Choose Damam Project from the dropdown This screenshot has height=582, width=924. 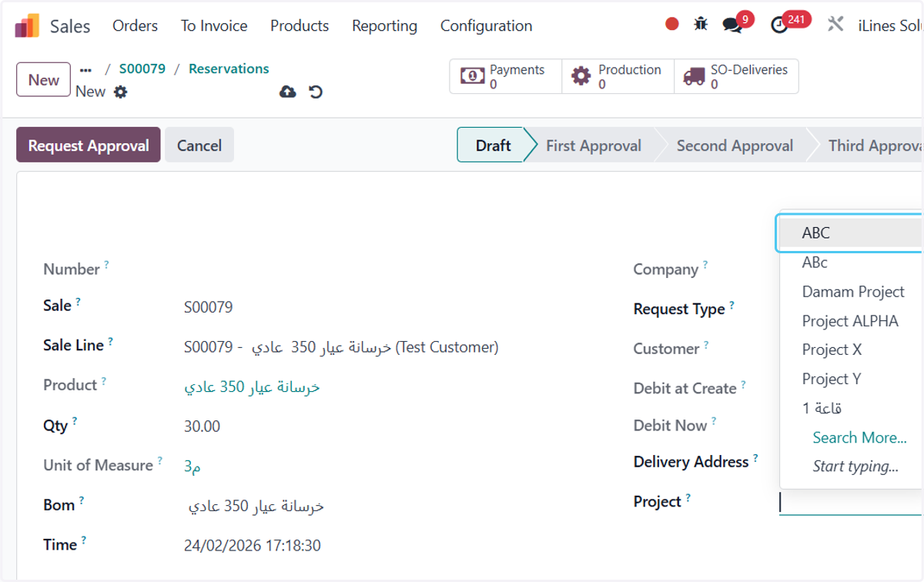point(851,292)
